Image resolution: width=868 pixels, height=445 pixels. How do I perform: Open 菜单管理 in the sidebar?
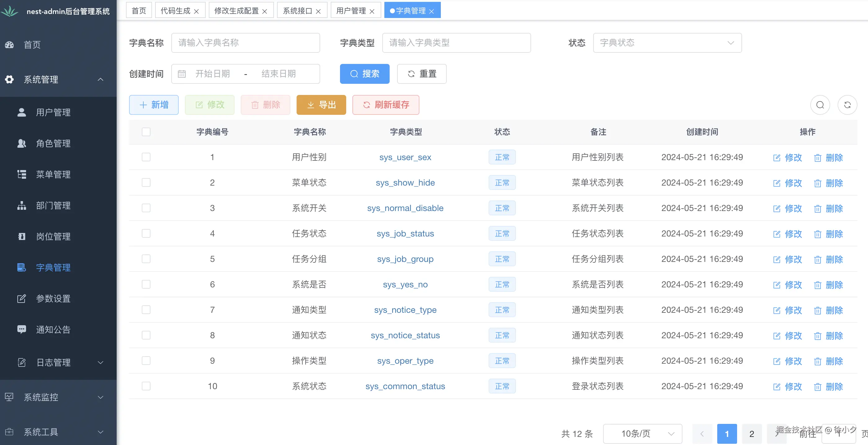(53, 174)
